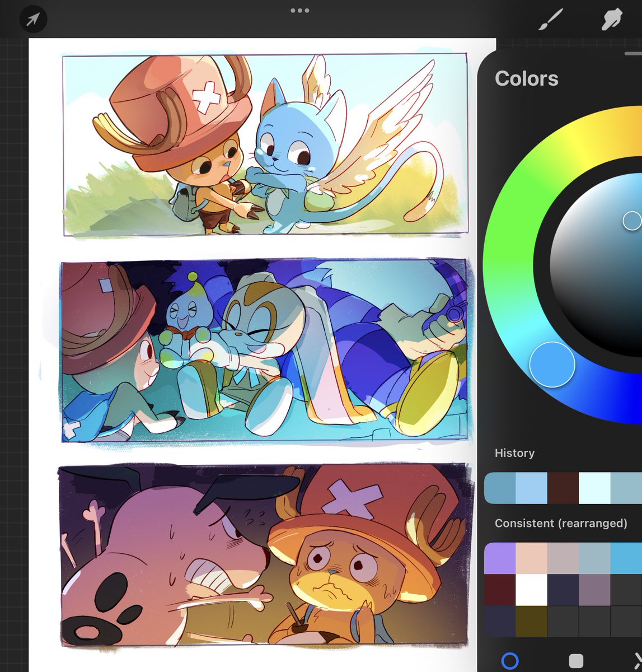Choose the gray-blue swatch in palette's first row
Screen dimensions: 642x672
click(594, 558)
